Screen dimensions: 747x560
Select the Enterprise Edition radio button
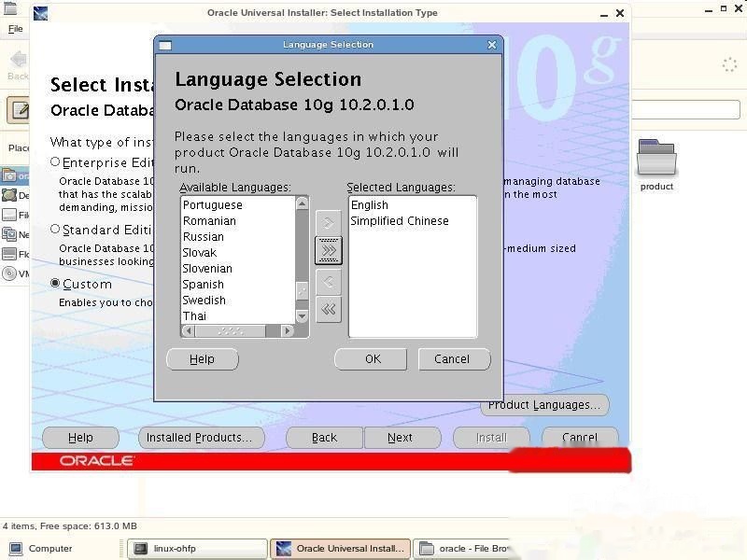pyautogui.click(x=55, y=162)
